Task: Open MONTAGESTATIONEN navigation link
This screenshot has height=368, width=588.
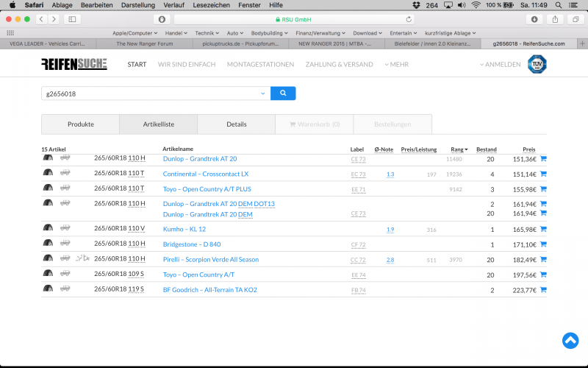Action: [260, 64]
